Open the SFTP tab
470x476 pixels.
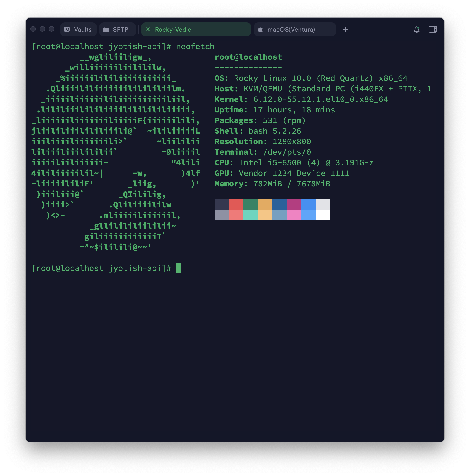click(x=118, y=30)
